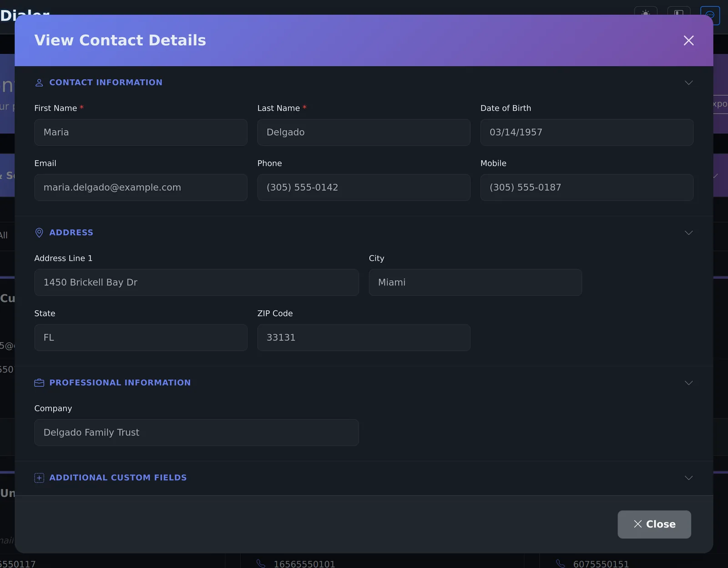Click the Phone field (305) 555-0142
The height and width of the screenshot is (568, 728).
coord(364,188)
